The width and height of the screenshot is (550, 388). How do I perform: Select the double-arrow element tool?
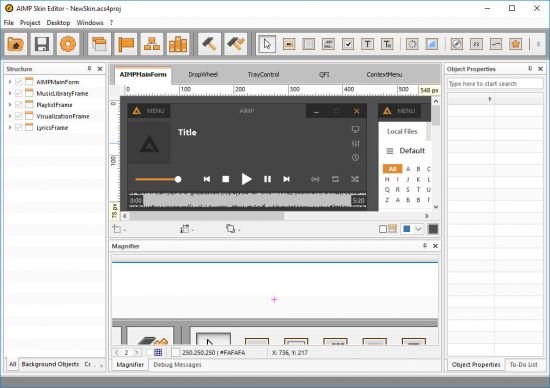[x=476, y=44]
